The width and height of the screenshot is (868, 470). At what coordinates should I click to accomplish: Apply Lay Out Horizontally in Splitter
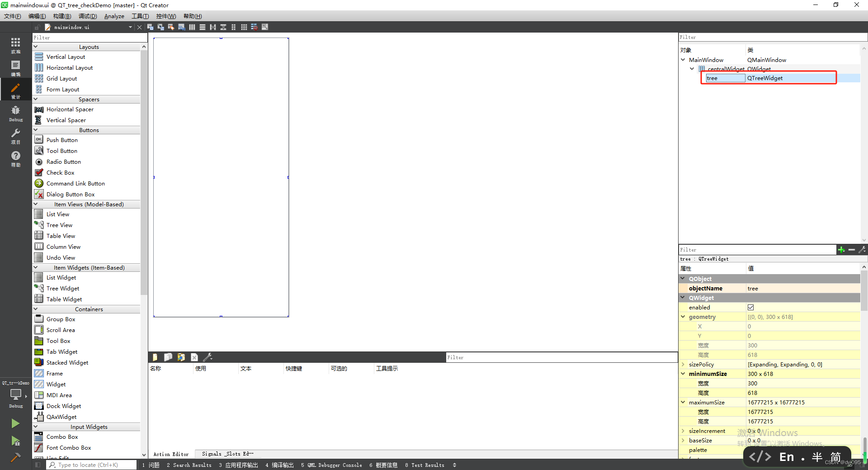pos(213,27)
